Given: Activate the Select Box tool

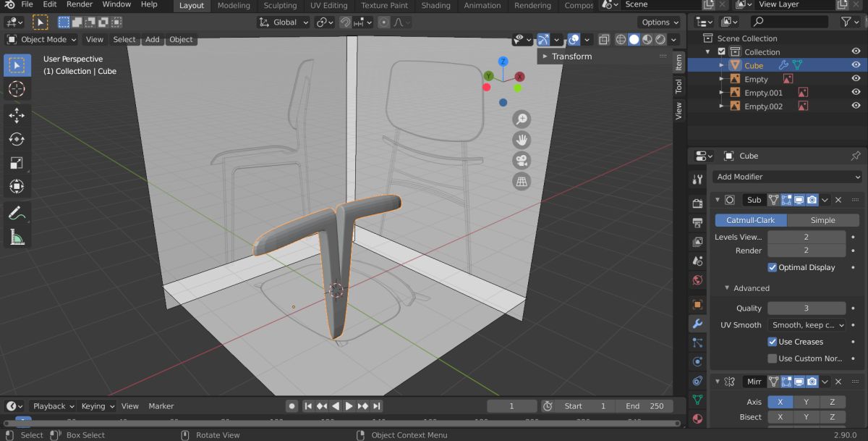Looking at the screenshot, I should tap(17, 65).
